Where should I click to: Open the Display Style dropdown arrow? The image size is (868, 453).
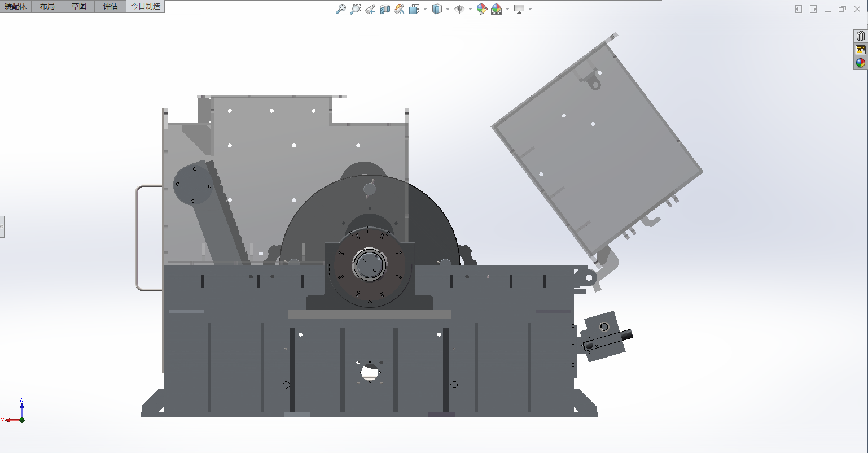pos(448,9)
